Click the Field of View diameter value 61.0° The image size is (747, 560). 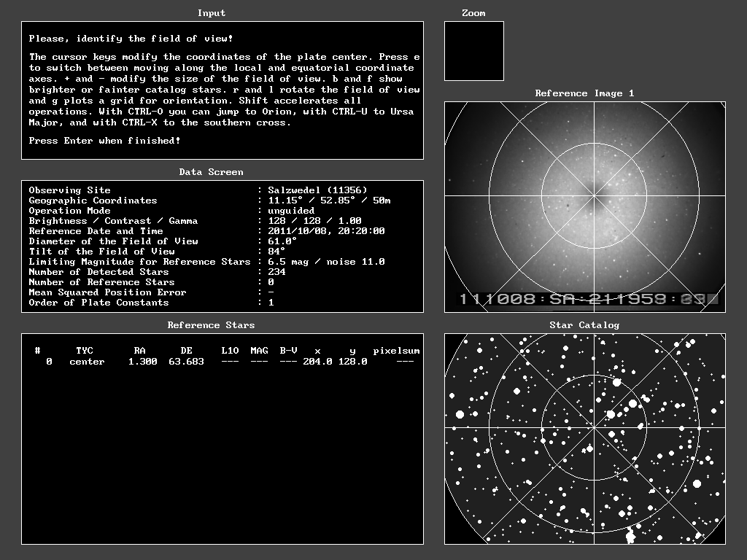tap(282, 241)
